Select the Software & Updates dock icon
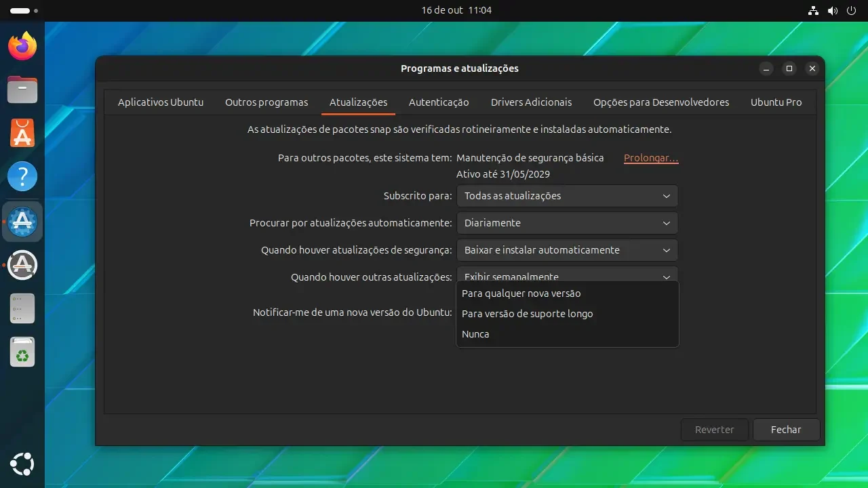 point(22,222)
